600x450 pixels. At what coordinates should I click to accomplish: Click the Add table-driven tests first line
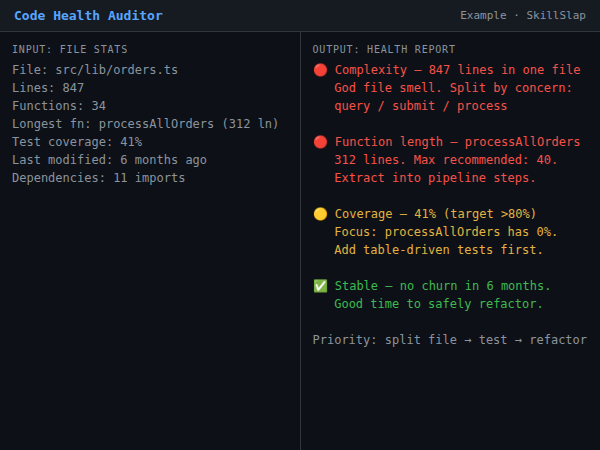point(425,250)
